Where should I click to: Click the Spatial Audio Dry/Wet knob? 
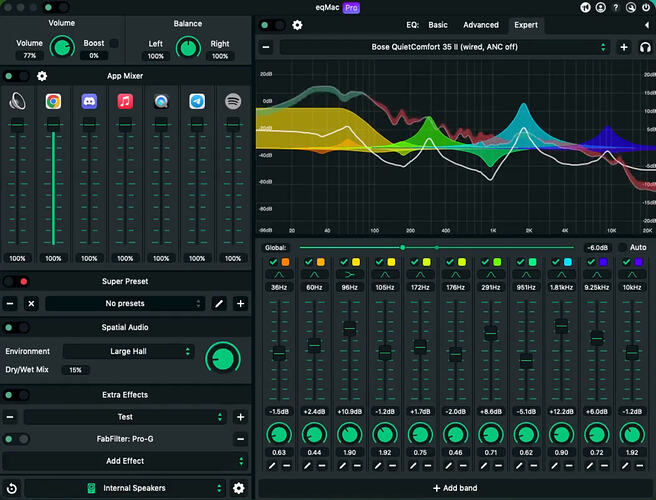point(223,359)
